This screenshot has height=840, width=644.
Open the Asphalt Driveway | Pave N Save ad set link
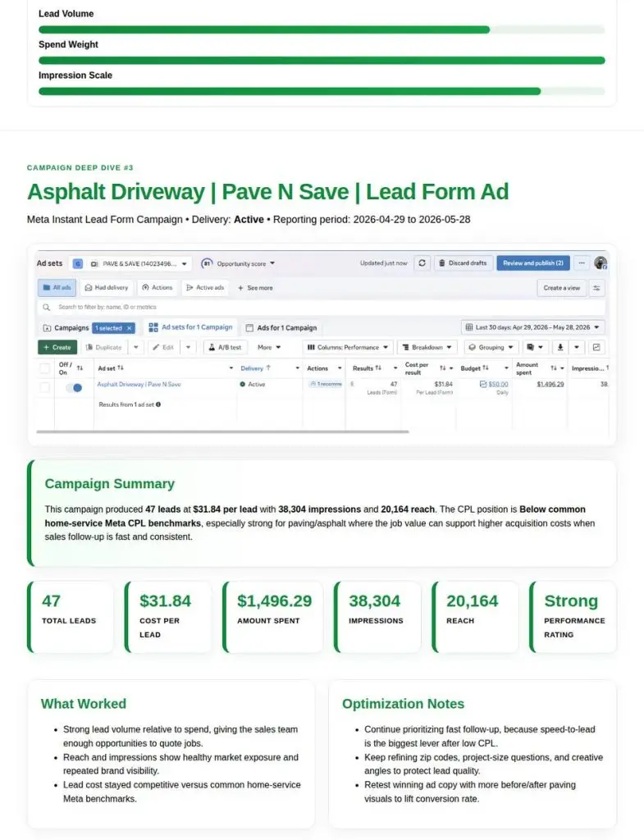[139, 384]
